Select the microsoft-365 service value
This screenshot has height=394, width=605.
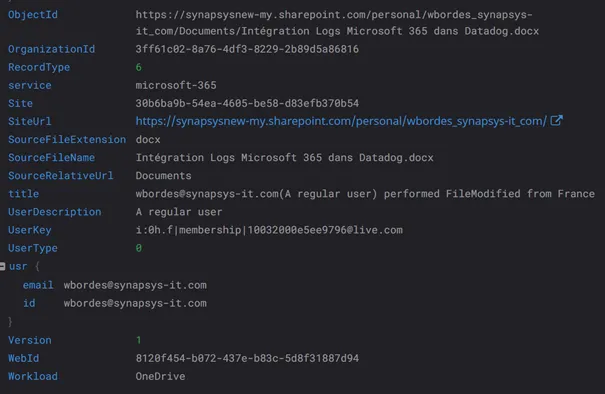point(176,85)
